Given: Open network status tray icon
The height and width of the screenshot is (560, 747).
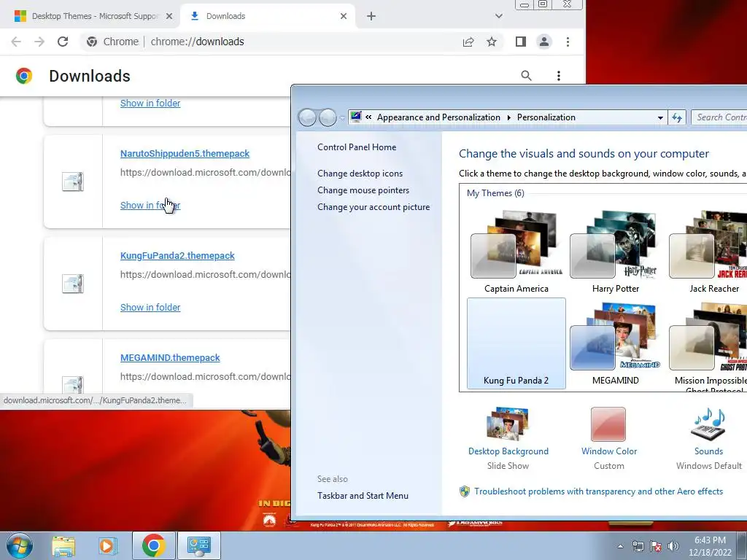Looking at the screenshot, I should (638, 546).
